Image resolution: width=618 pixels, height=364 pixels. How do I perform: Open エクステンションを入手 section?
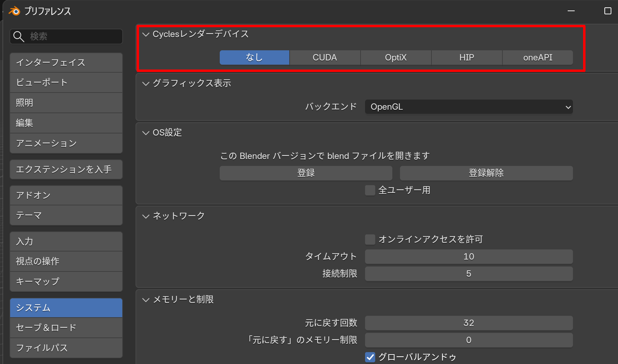(x=66, y=169)
